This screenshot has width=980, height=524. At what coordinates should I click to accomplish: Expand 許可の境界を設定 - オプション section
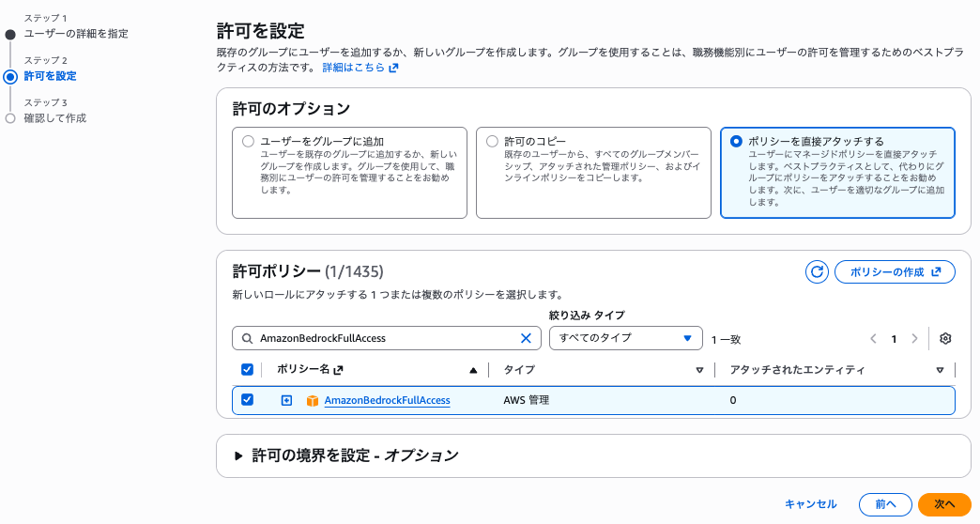coord(238,455)
